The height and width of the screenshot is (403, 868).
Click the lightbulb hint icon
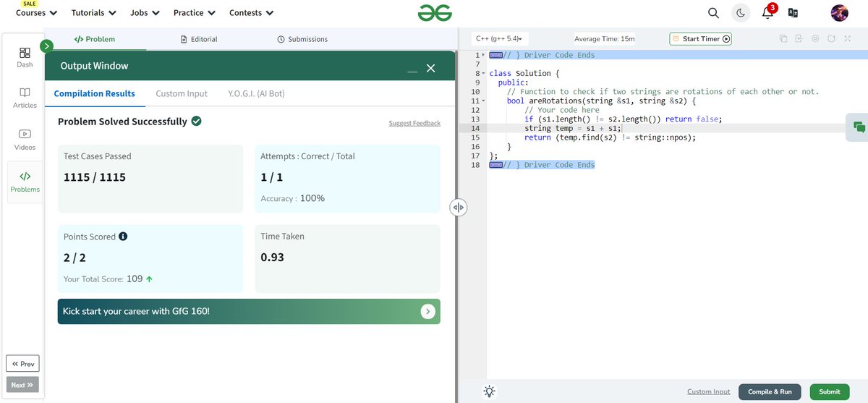tap(490, 391)
